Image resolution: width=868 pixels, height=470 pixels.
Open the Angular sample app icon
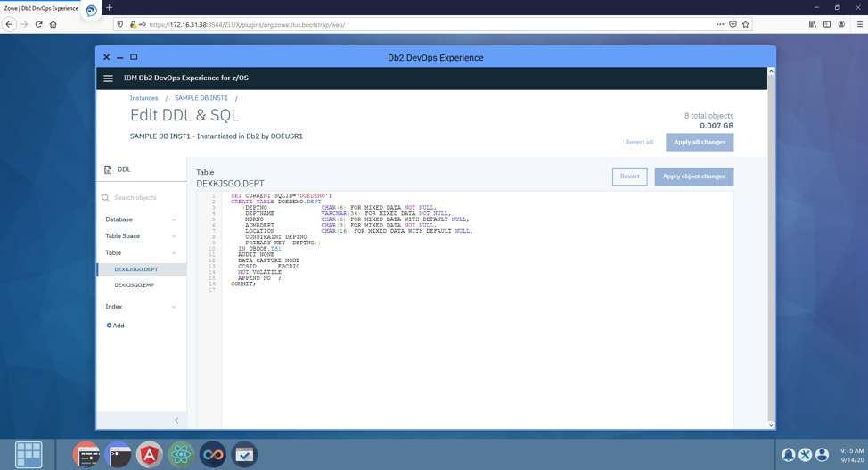150,455
